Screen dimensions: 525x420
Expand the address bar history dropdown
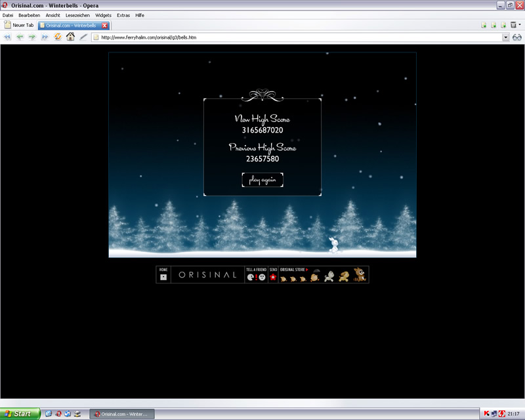[505, 37]
